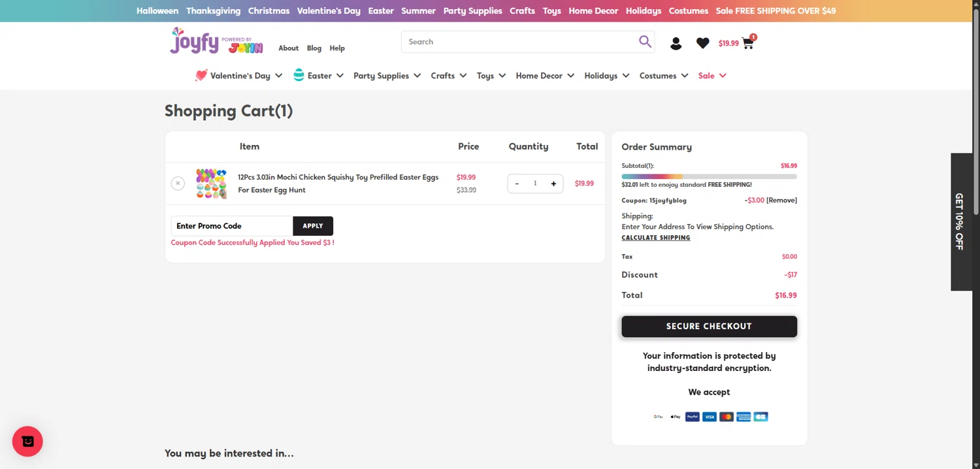The width and height of the screenshot is (980, 469).
Task: Click the coupon success message text
Action: tap(252, 242)
